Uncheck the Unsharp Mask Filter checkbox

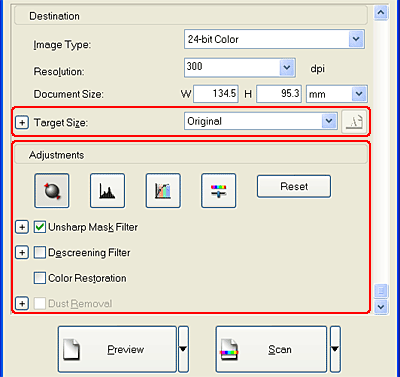tap(40, 227)
